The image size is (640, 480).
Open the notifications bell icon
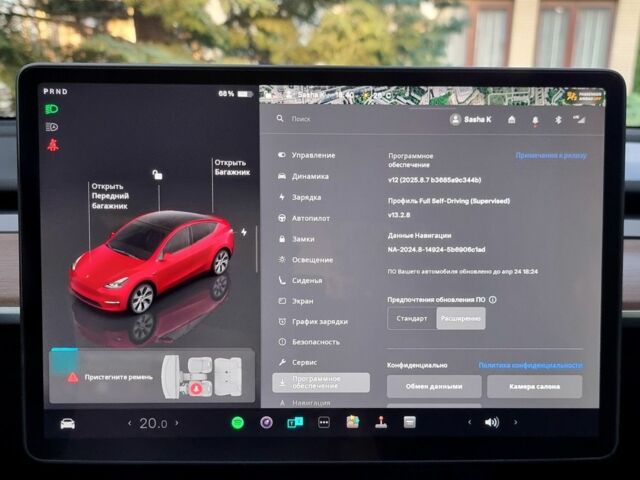535,120
